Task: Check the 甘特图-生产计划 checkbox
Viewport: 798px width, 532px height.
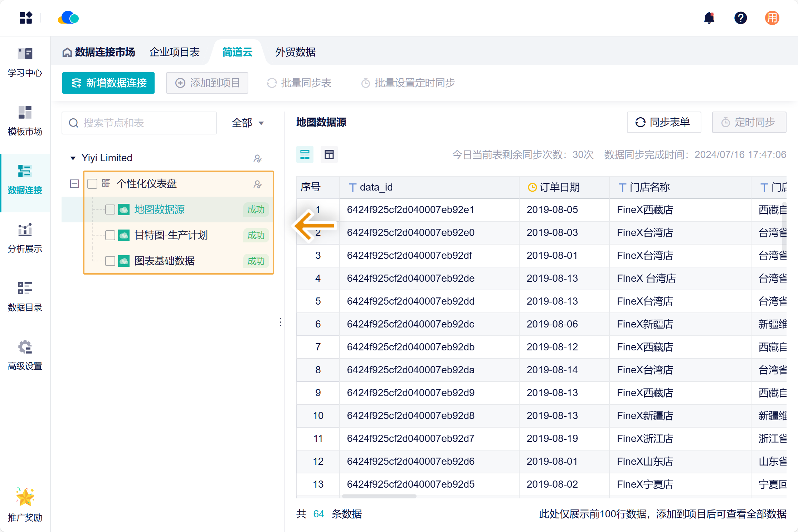Action: point(110,235)
